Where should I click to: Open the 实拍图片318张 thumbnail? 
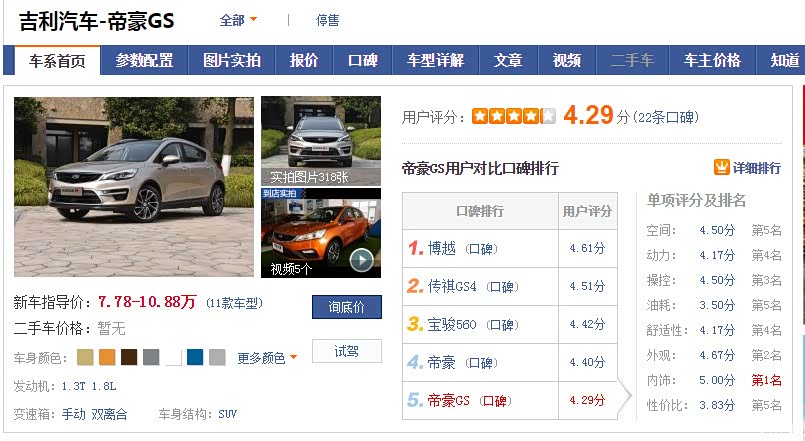(x=321, y=141)
